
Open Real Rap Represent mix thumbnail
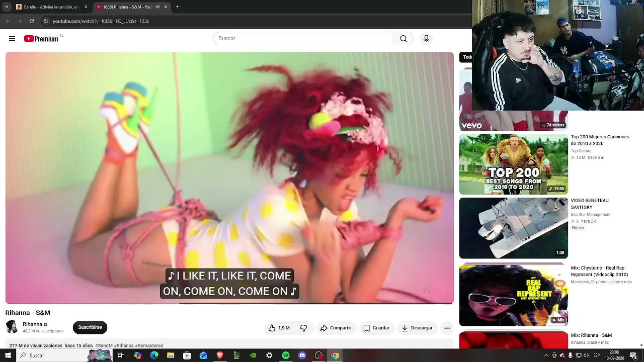click(x=513, y=295)
